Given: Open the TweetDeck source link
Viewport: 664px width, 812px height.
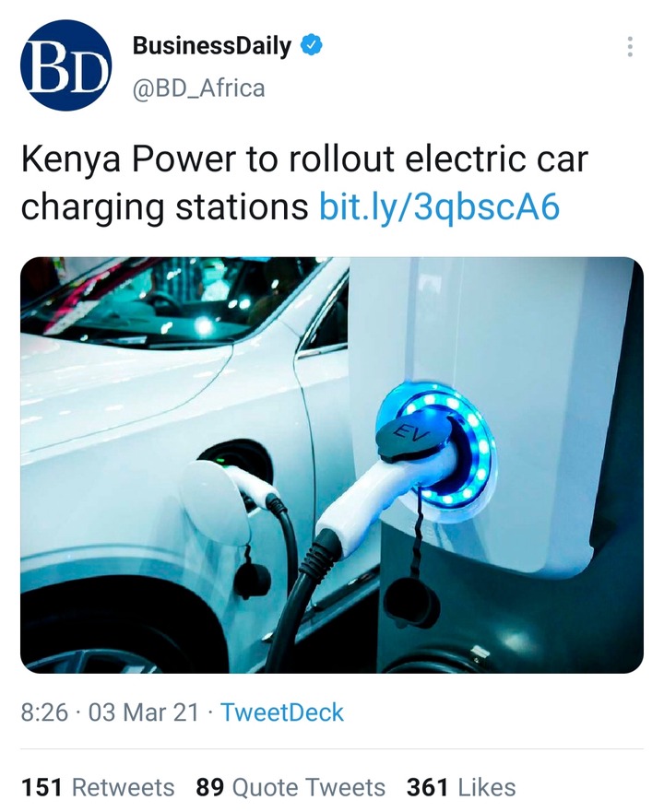Looking at the screenshot, I should tap(282, 712).
